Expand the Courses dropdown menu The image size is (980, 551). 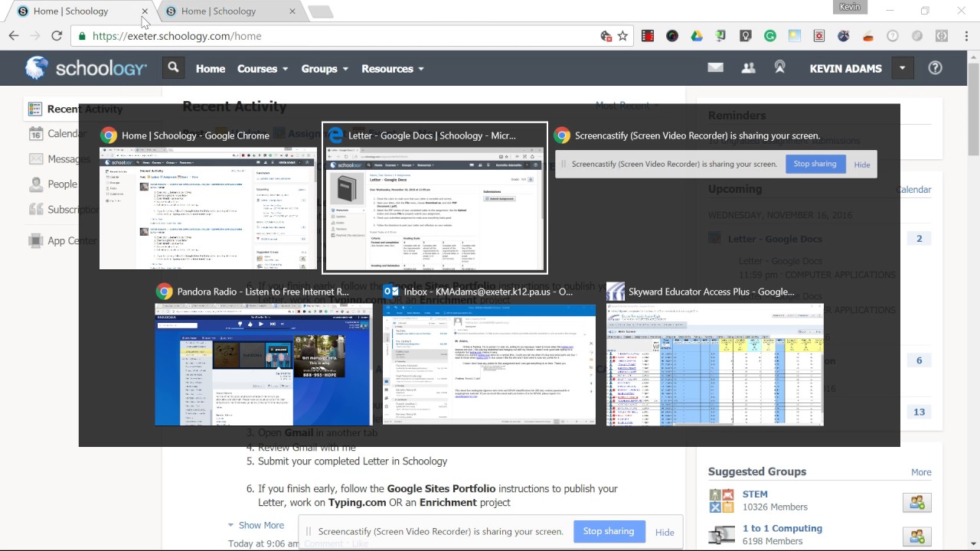coord(263,68)
